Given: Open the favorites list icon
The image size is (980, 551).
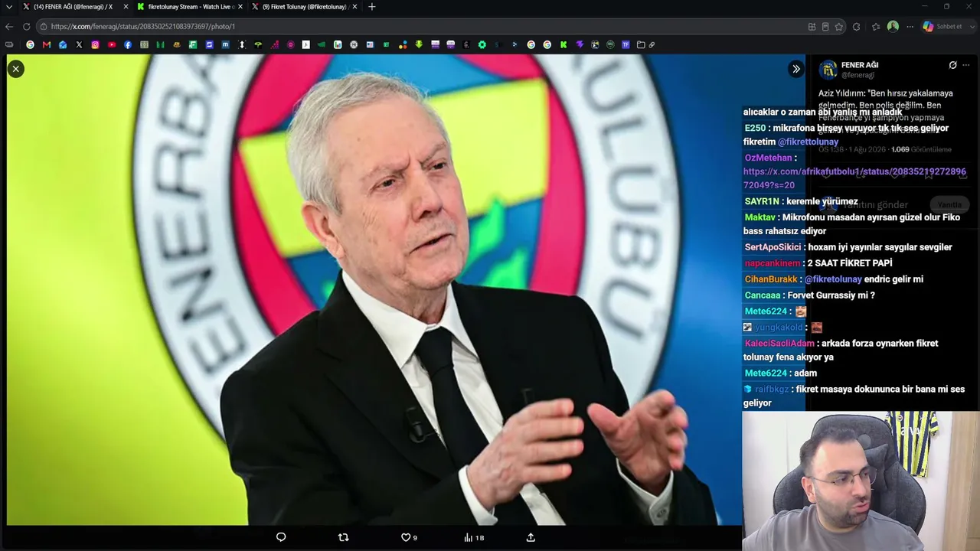Looking at the screenshot, I should [x=876, y=26].
